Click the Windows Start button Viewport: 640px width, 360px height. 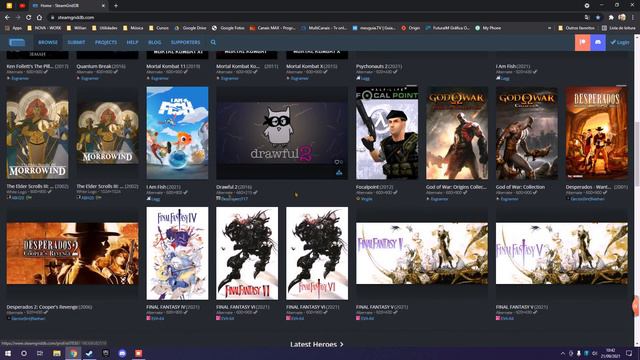[x=7, y=353]
